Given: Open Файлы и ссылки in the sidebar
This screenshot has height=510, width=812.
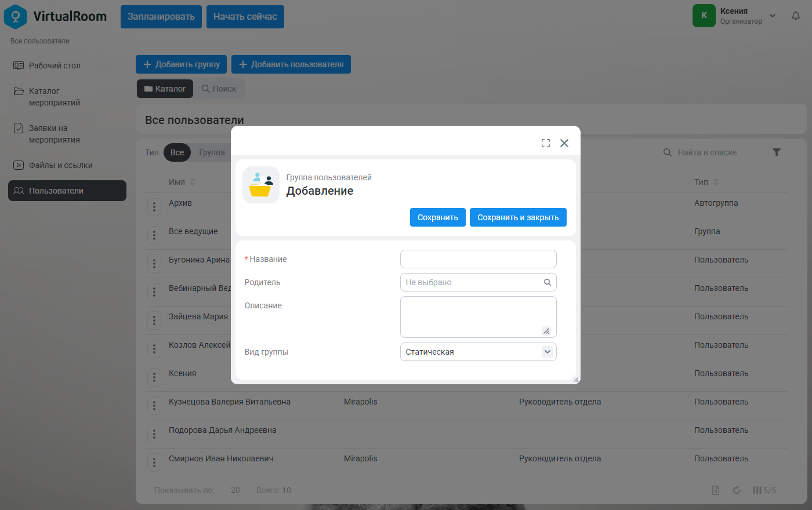Looking at the screenshot, I should coord(67,165).
